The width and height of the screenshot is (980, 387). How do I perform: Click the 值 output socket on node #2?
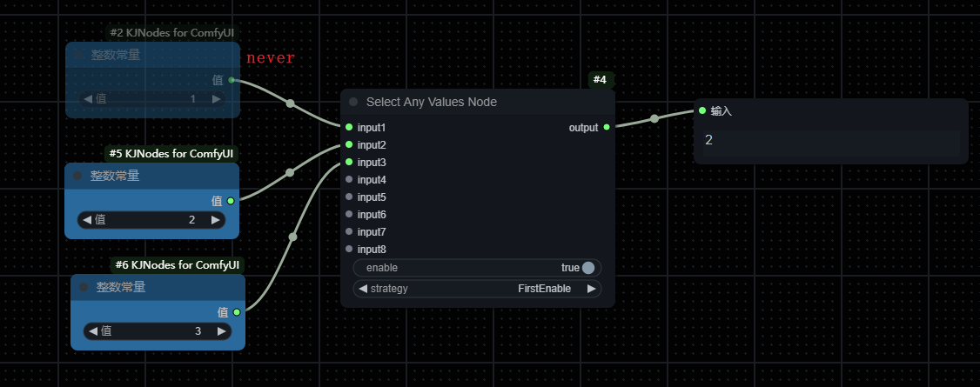[x=232, y=80]
